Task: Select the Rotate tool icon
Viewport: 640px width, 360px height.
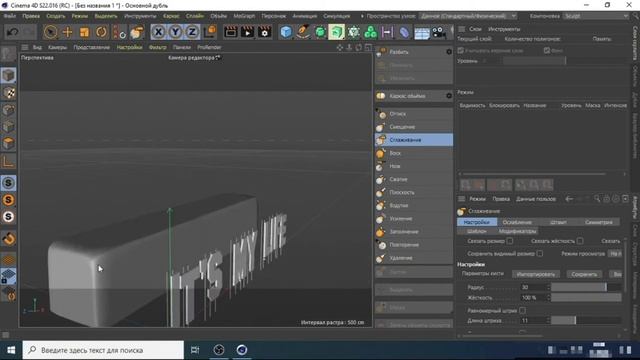Action: (101, 32)
